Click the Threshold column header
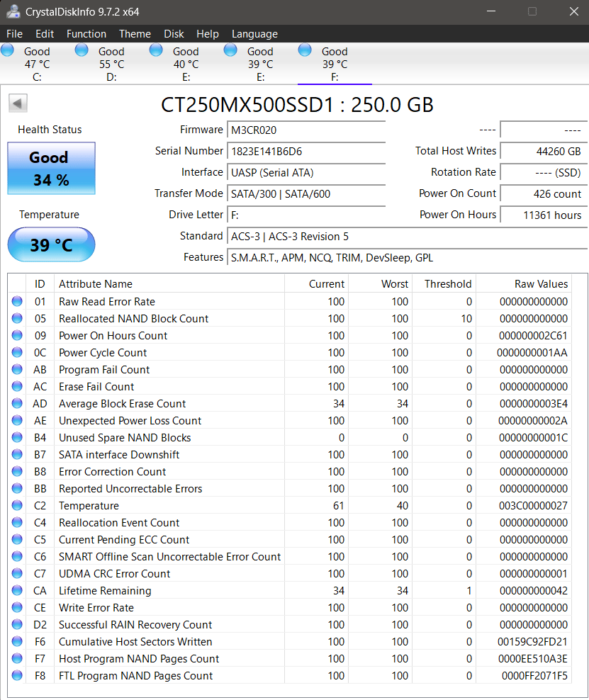 click(x=444, y=284)
